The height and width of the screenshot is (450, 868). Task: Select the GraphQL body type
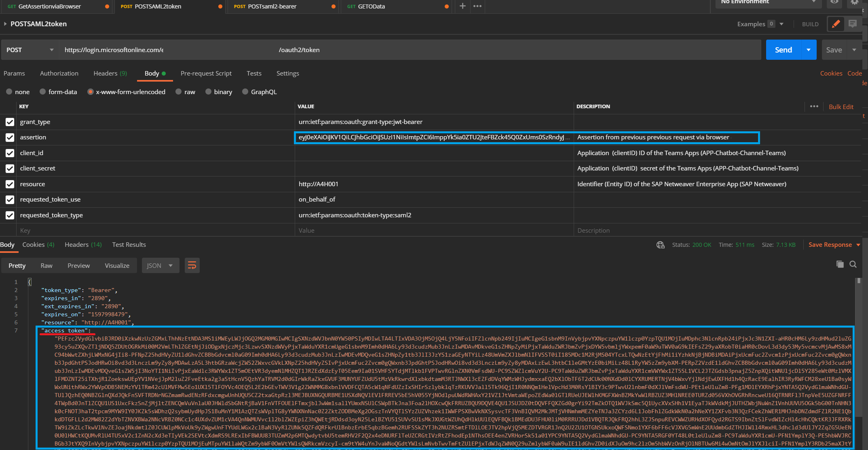coord(245,92)
